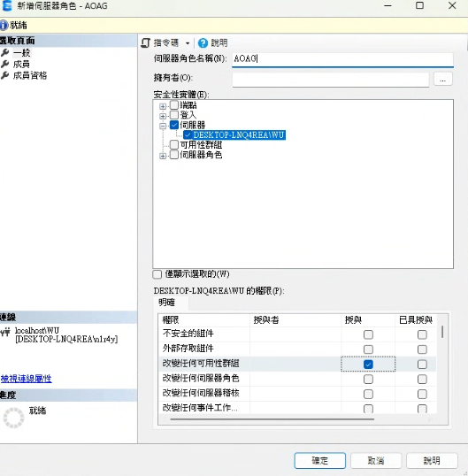The width and height of the screenshot is (468, 476).
Task: Select the 成員資格 page wrench icon
Action: click(x=4, y=75)
